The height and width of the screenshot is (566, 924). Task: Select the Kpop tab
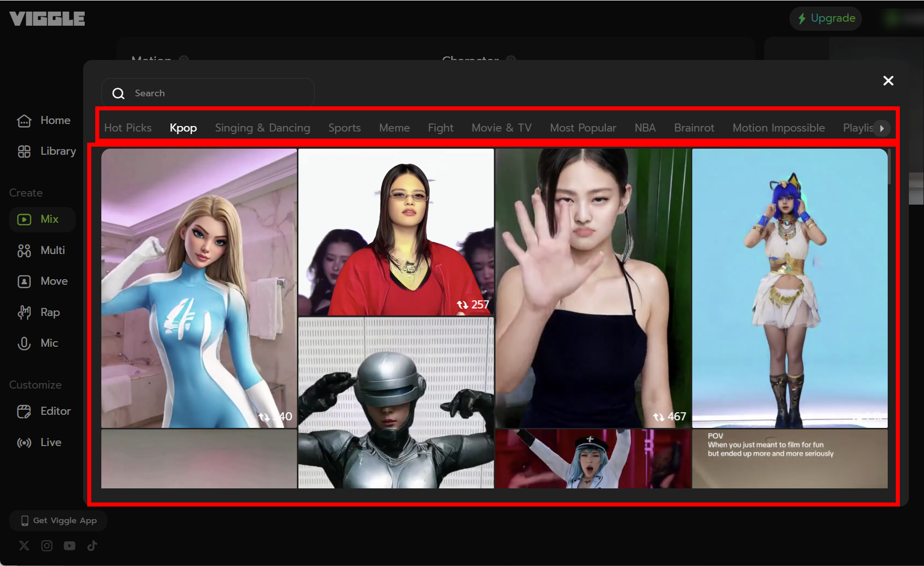[183, 128]
